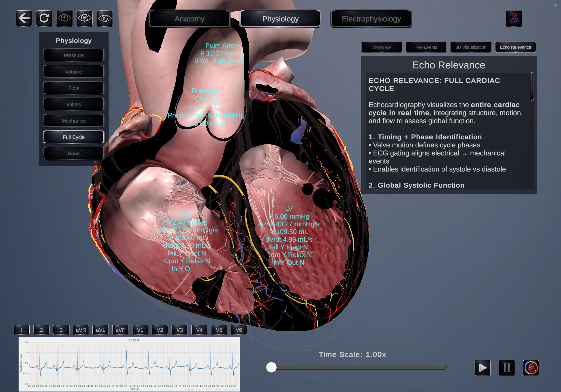The height and width of the screenshot is (392, 561).
Task: Choose ECG lead V3
Action: 179,330
